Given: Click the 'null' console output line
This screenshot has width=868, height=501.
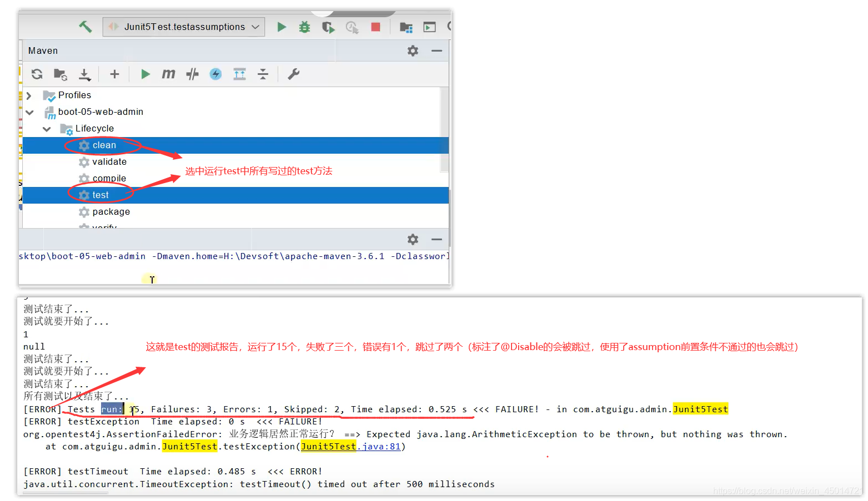Looking at the screenshot, I should tap(34, 347).
